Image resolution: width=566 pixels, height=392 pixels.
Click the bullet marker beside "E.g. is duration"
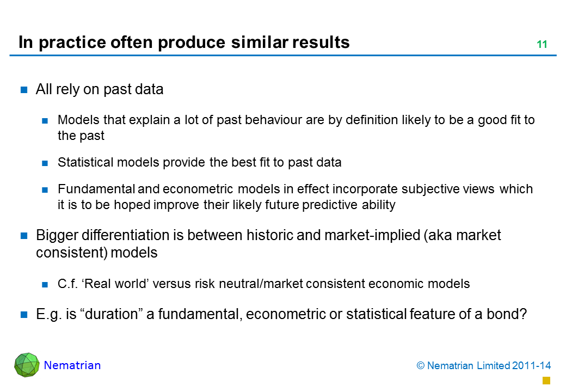[24, 315]
